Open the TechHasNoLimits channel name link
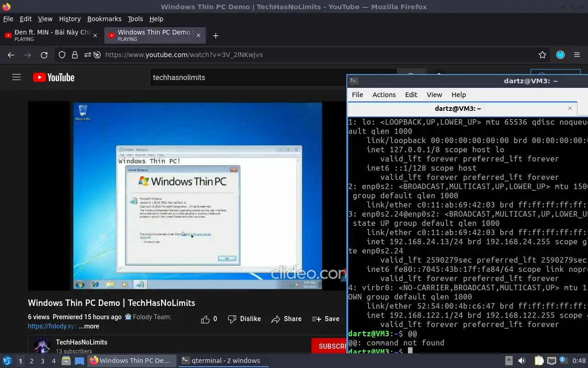 click(81, 342)
